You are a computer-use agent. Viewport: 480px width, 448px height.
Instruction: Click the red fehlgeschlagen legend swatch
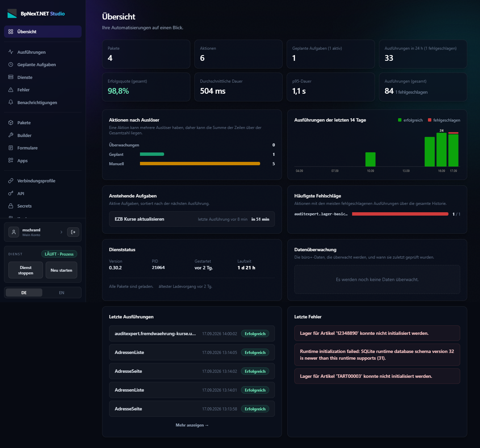pos(430,120)
